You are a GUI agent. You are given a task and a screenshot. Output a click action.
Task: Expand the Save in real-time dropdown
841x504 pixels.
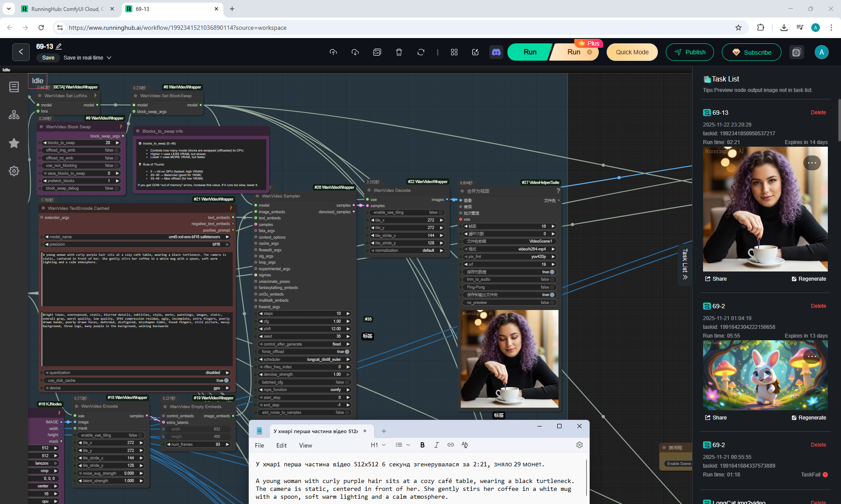(109, 58)
